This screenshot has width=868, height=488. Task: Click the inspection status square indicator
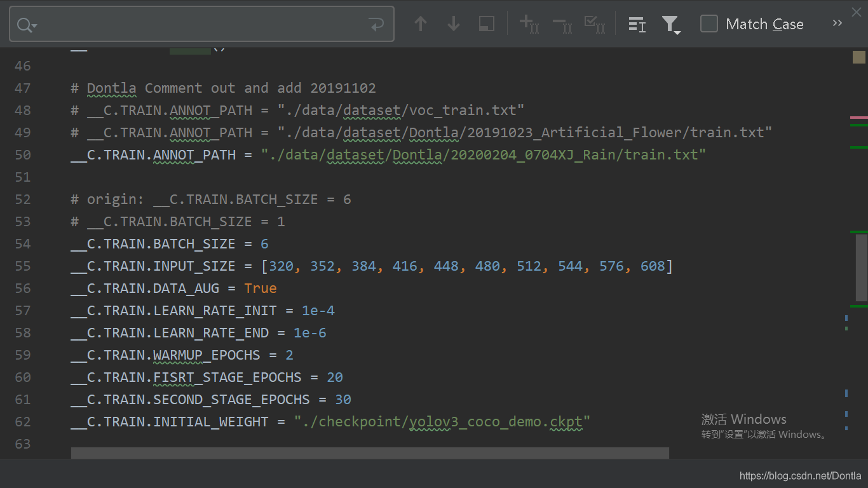[x=859, y=57]
